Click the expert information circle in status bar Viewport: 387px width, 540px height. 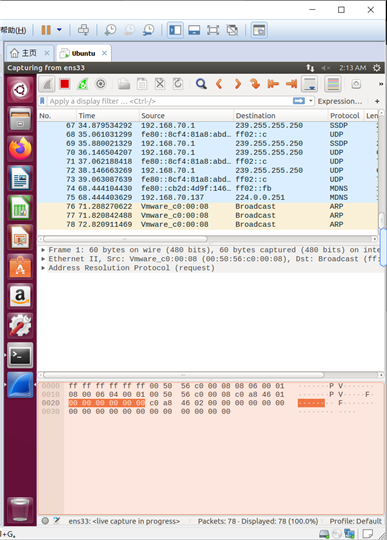[x=45, y=521]
